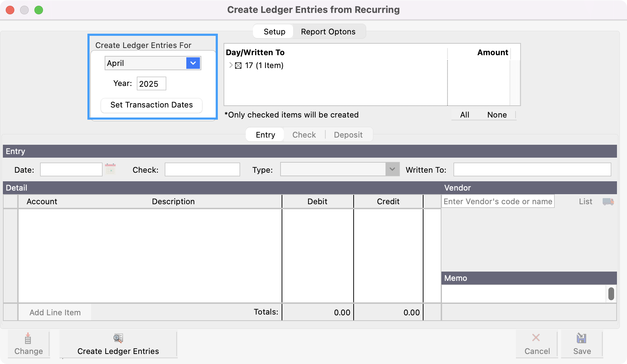Check all items with All button
The height and width of the screenshot is (364, 627).
pos(464,115)
